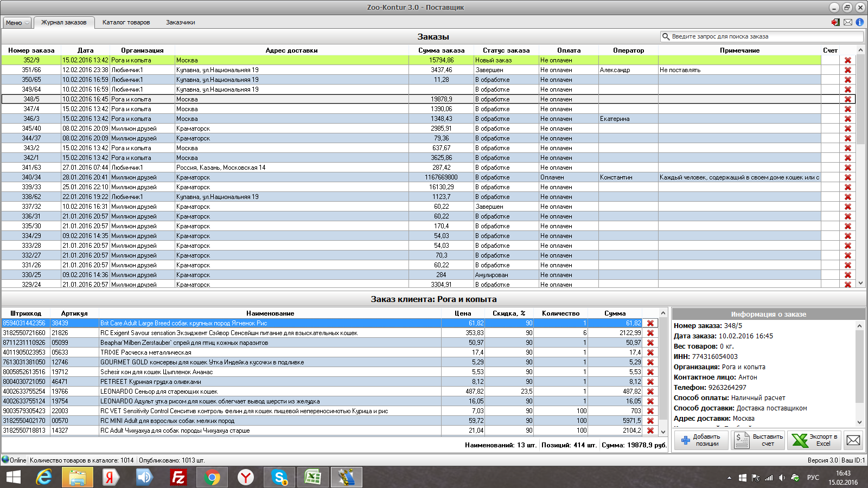
Task: Click Выставить счет button
Action: click(x=758, y=440)
